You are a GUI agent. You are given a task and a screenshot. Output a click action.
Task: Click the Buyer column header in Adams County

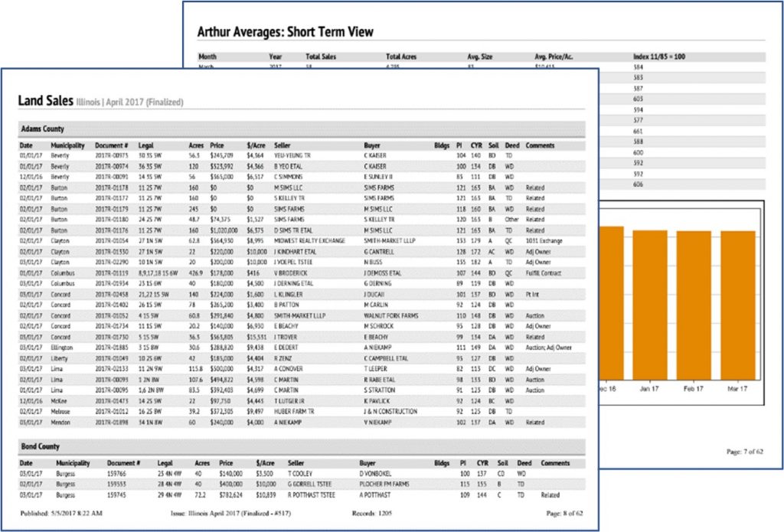tap(372, 145)
